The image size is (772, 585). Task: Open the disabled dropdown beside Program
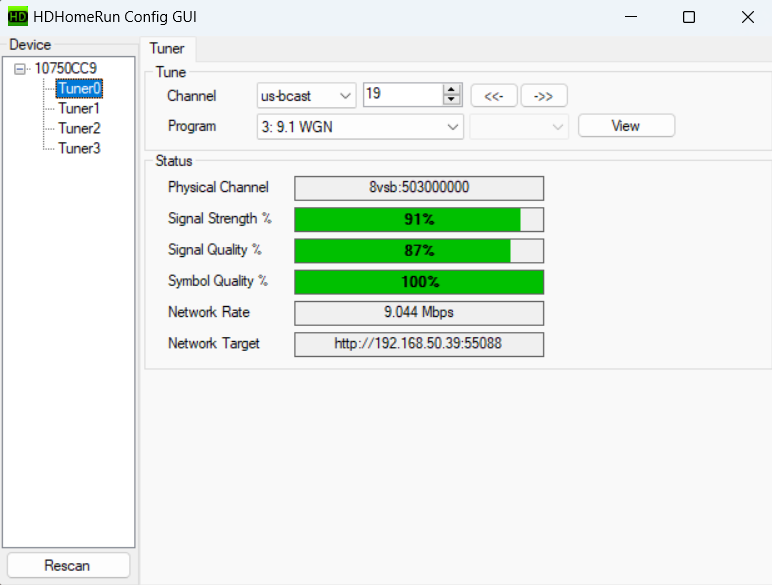click(519, 126)
